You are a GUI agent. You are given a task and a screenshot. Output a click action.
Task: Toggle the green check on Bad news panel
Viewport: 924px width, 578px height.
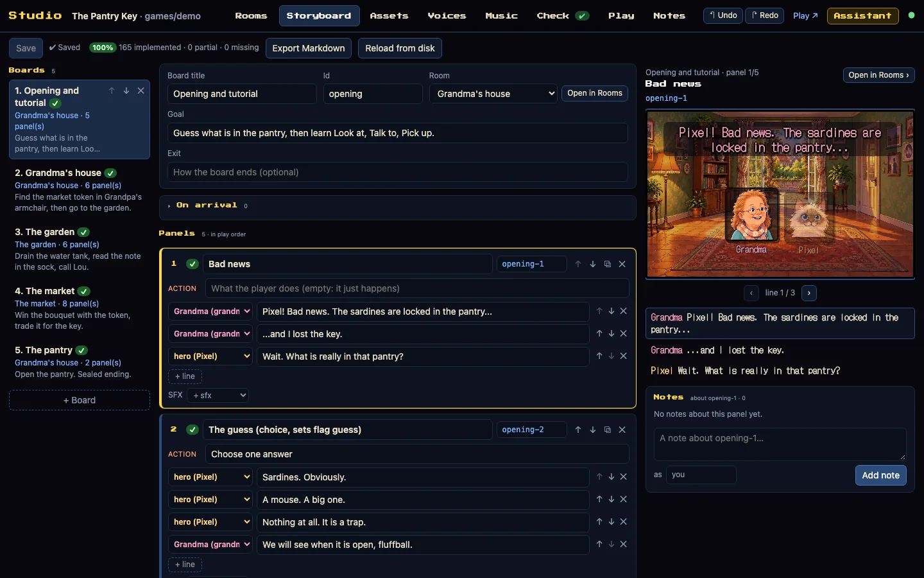tap(193, 264)
